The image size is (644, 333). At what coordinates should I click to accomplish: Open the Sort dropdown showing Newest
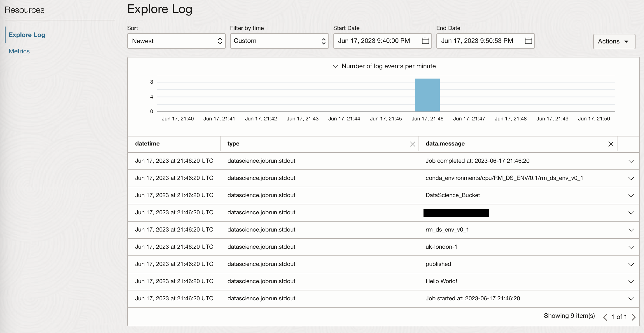point(176,41)
